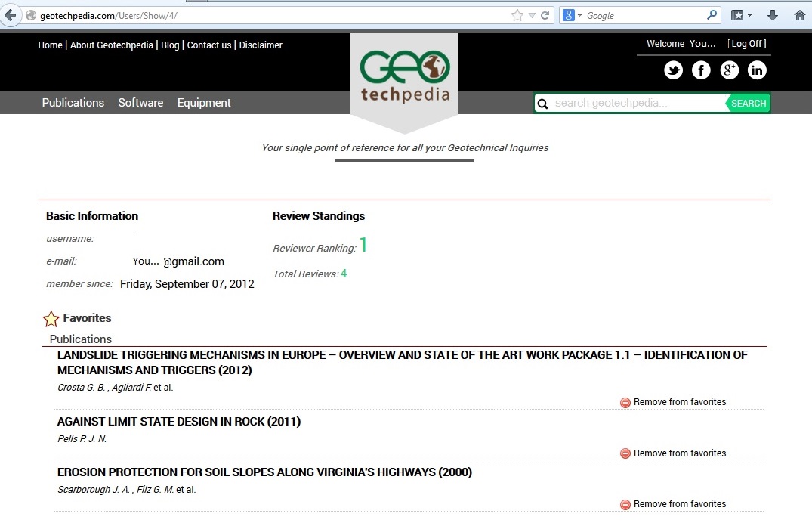Click the green SEARCH button
Viewport: 812px width, 523px height.
point(749,103)
